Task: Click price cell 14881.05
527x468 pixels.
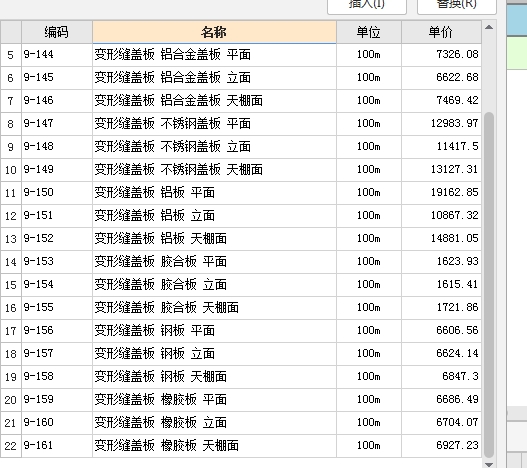Action: (x=441, y=239)
